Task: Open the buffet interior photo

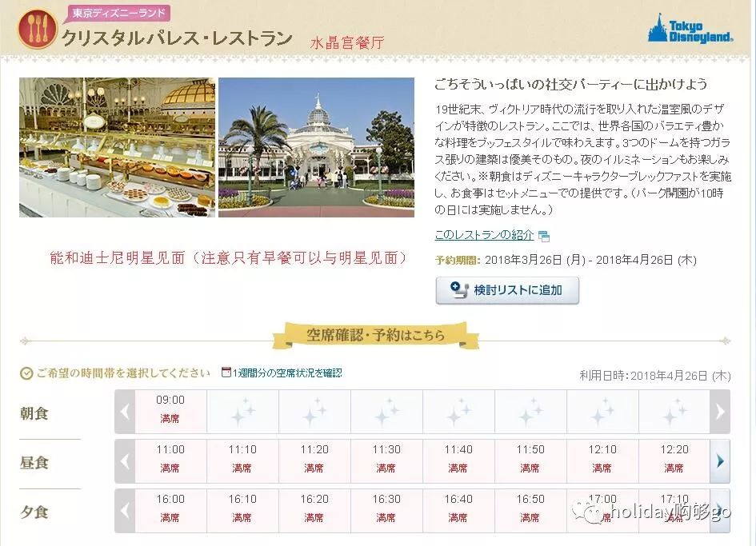Action: pos(117,147)
